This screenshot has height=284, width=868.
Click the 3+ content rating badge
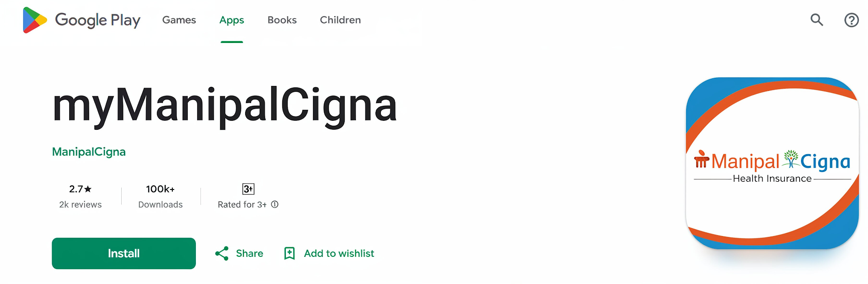(248, 189)
